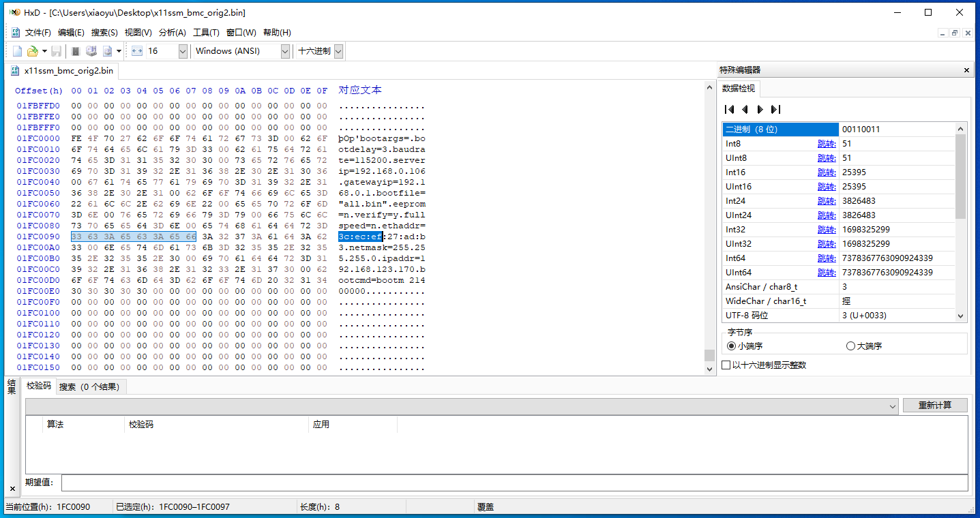Screen dimensions: 980x518
Task: Expand the Windows (ANSI) encoding dropdown
Action: [x=285, y=51]
